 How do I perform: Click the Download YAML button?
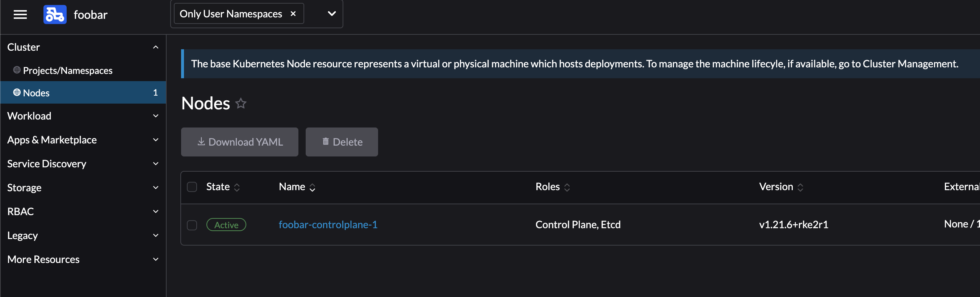pyautogui.click(x=240, y=142)
